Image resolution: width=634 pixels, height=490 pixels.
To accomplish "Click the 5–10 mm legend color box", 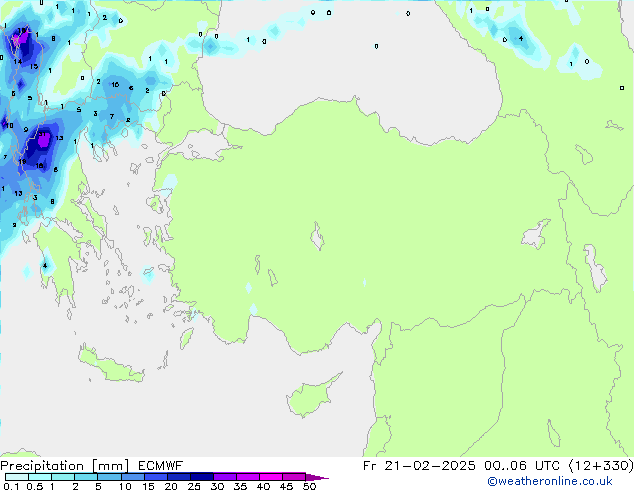I will [x=109, y=477].
